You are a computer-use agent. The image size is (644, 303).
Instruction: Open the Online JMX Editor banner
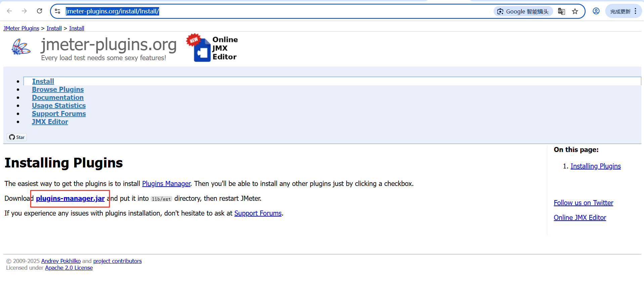point(212,48)
